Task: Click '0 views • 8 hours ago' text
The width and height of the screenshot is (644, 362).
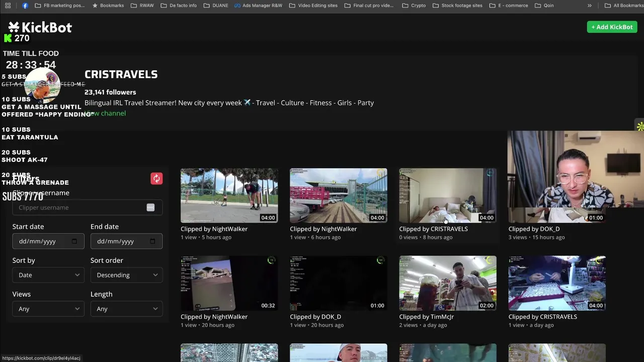Action: (x=426, y=237)
